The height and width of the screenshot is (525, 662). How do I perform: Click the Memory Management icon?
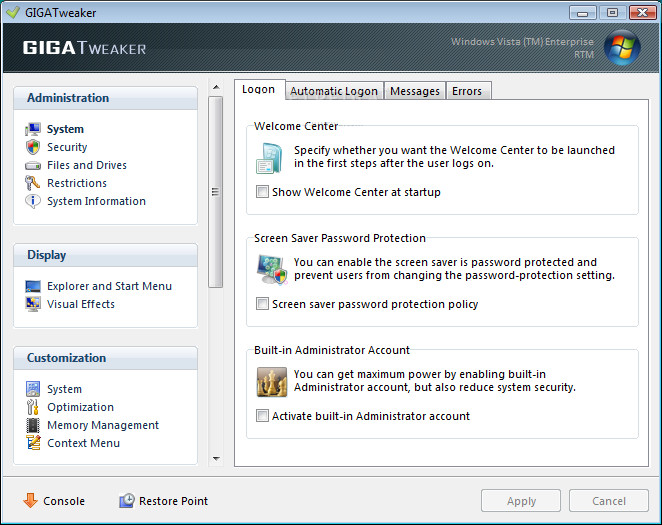coord(33,425)
